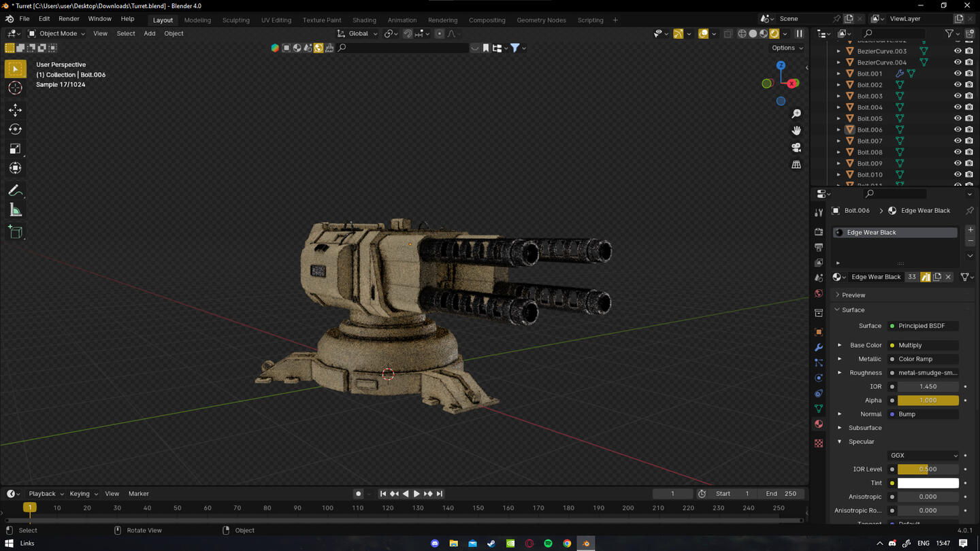Viewport: 980px width, 551px height.
Task: Click the Options button in viewport
Action: point(787,48)
